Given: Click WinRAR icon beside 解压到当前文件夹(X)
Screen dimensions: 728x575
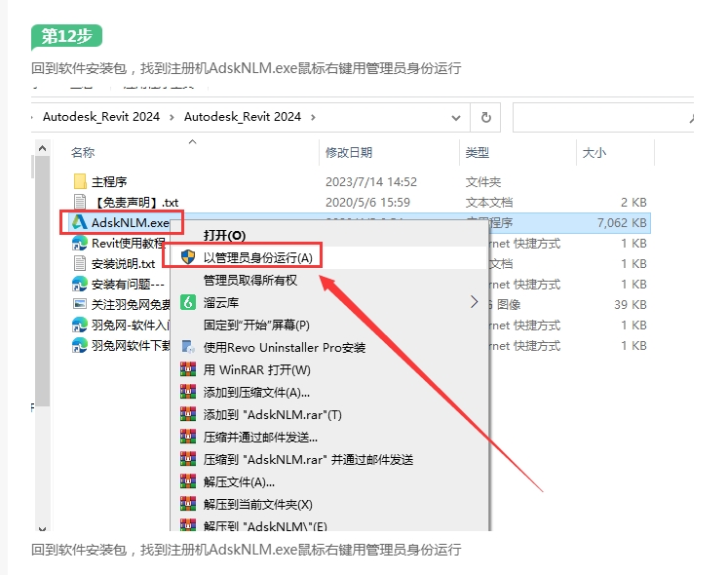Looking at the screenshot, I should click(x=188, y=504).
